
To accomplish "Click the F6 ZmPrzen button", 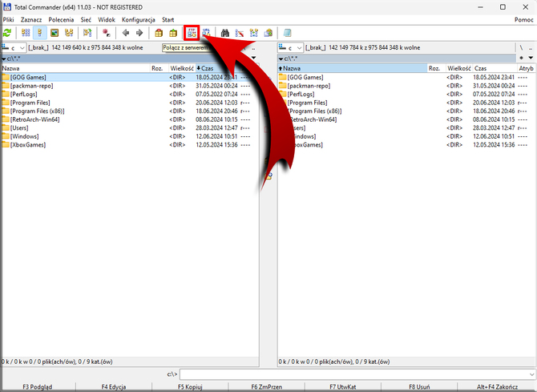I will coord(266,387).
